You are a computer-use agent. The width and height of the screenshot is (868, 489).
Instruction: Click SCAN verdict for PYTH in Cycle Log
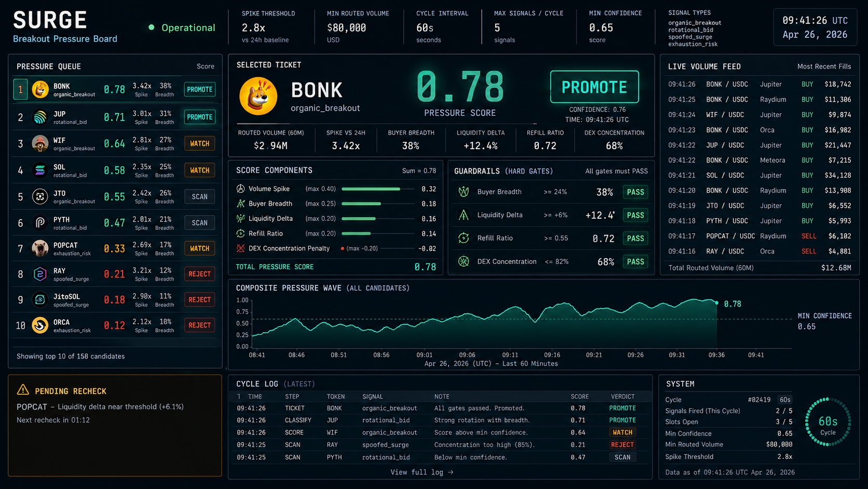pyautogui.click(x=622, y=457)
